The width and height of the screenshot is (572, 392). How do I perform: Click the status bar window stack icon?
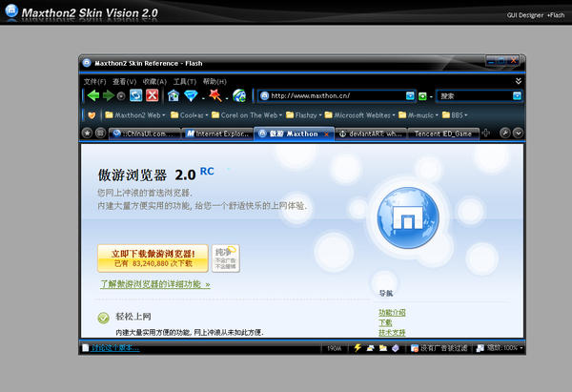click(370, 348)
